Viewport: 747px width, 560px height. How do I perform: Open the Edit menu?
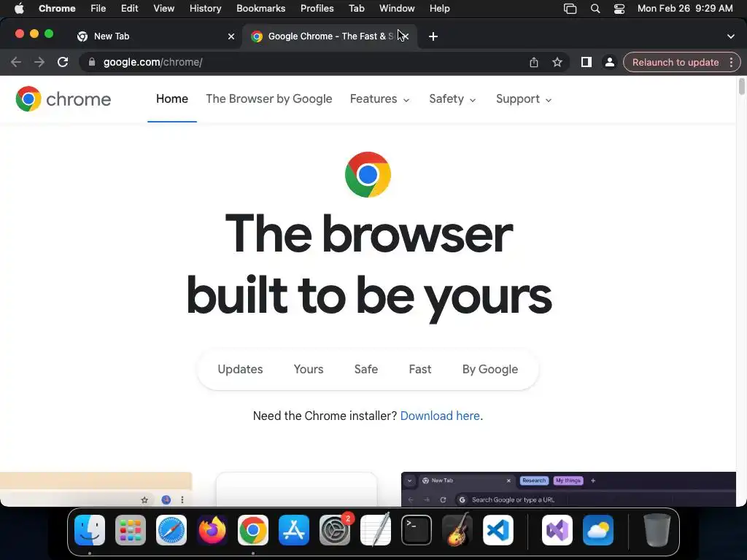tap(130, 9)
